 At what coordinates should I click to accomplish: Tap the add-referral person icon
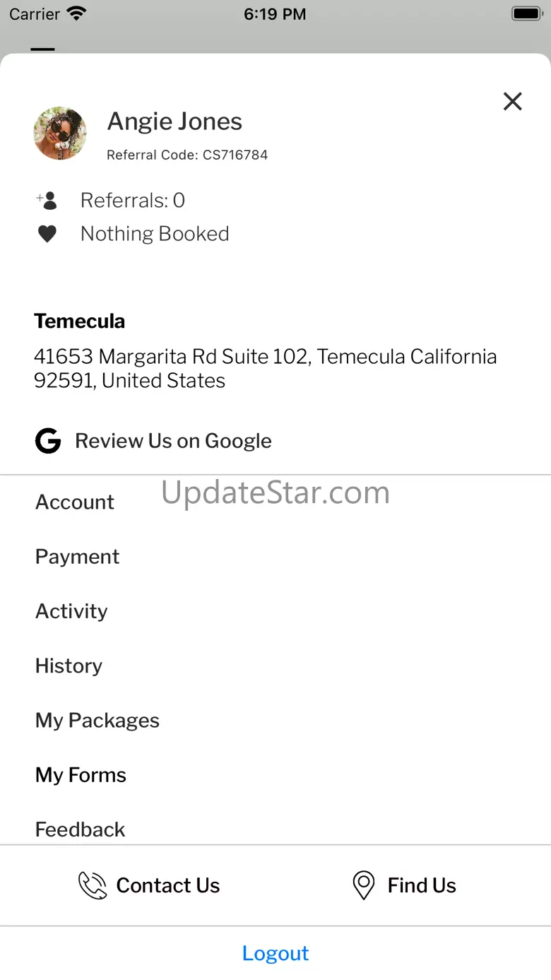[47, 201]
